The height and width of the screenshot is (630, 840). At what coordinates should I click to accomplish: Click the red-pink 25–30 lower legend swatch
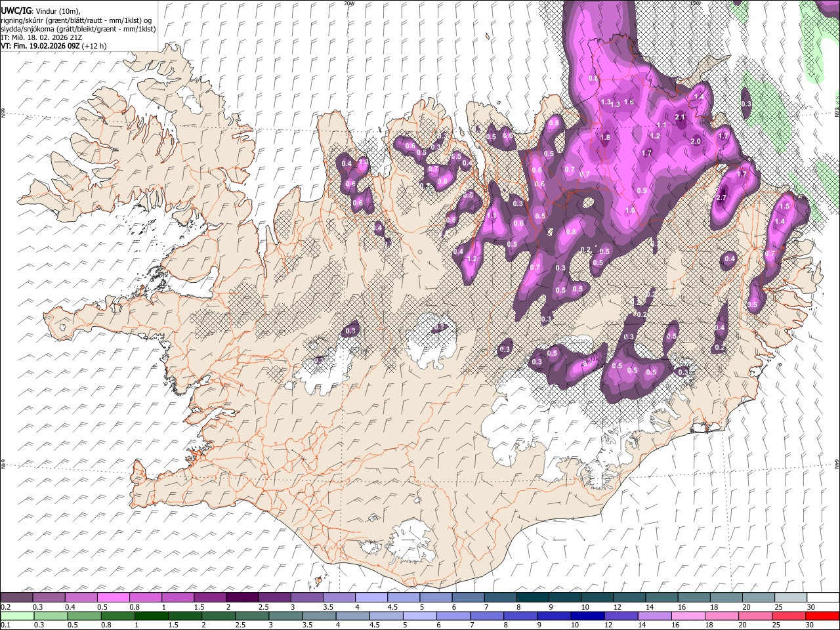tap(788, 616)
